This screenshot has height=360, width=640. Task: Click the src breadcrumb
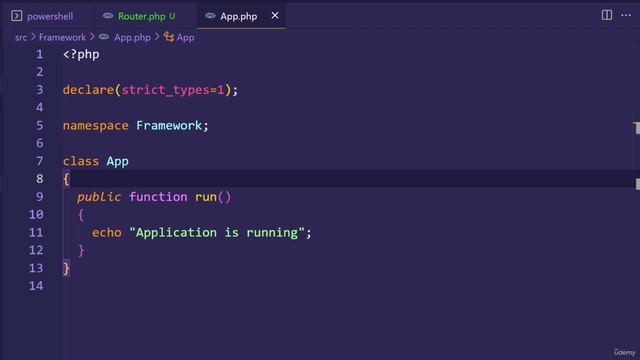coord(21,38)
